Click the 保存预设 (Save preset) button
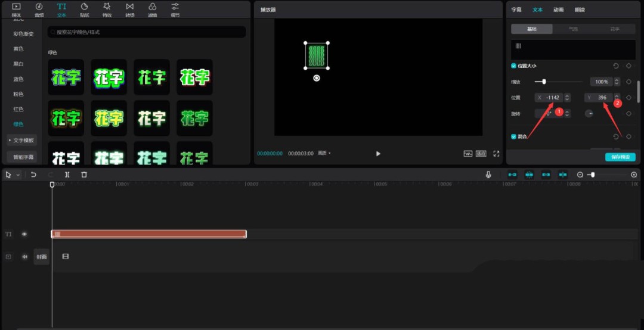The width and height of the screenshot is (644, 330). pos(620,157)
